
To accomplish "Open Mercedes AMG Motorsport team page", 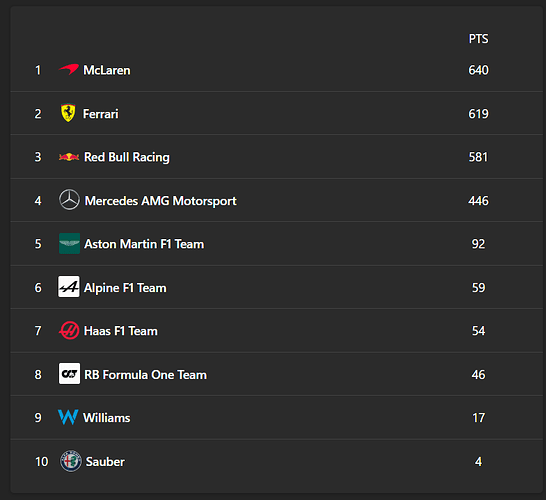I will (x=161, y=201).
